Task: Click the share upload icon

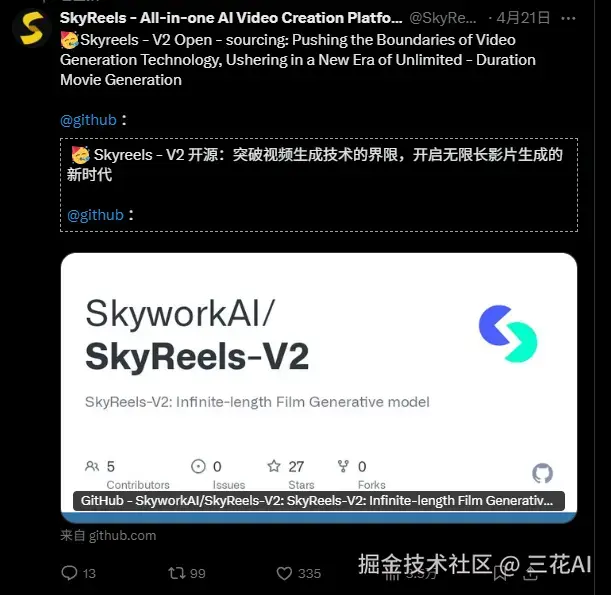Action: click(x=530, y=574)
